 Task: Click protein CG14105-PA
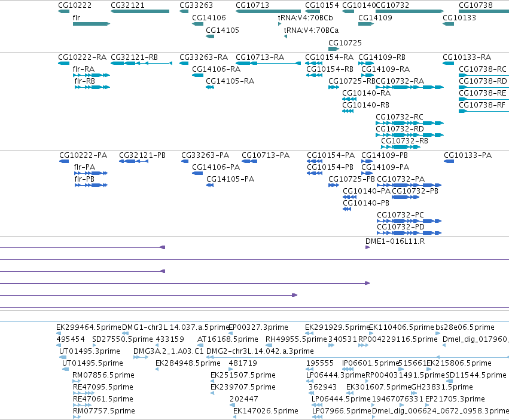tap(230, 179)
